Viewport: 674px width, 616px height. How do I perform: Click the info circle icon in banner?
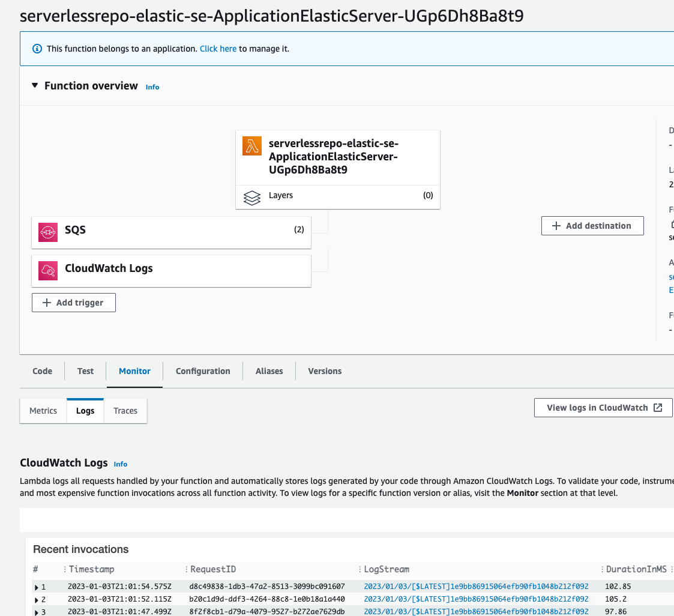[37, 49]
